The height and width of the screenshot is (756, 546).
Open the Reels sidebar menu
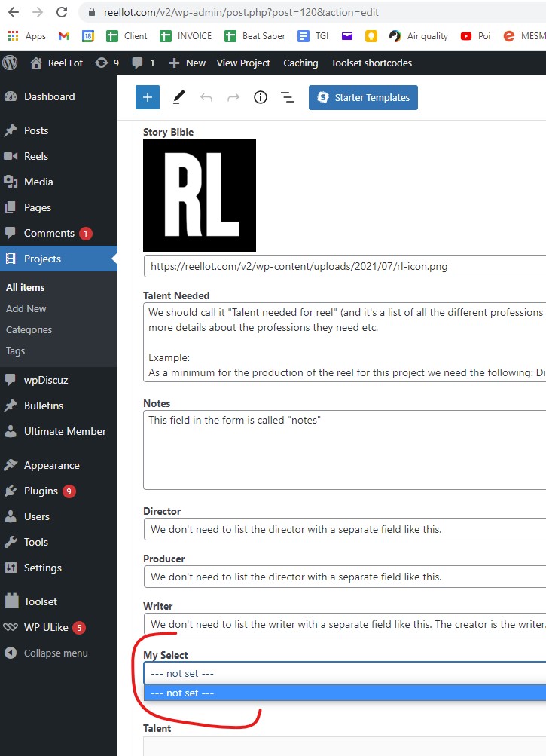(x=58, y=156)
